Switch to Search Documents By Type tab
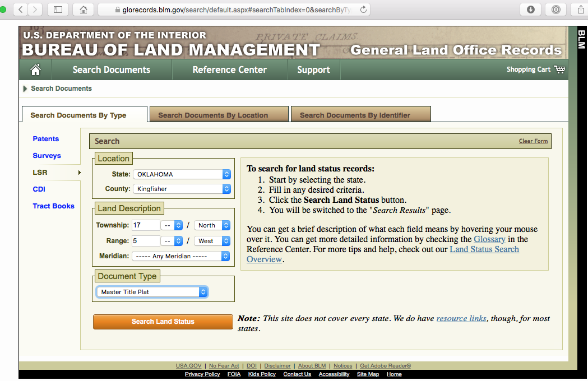The width and height of the screenshot is (588, 381). pyautogui.click(x=85, y=115)
